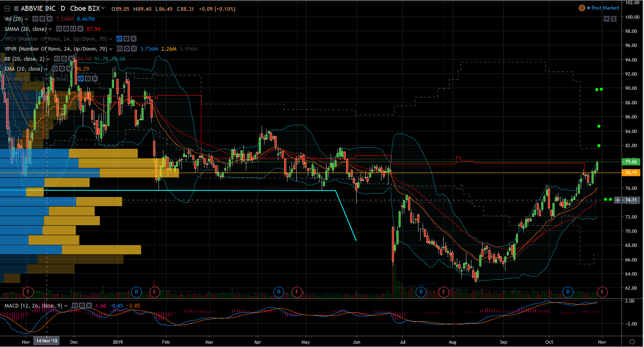Viewport: 644px width, 347px height.
Task: Toggle visibility of Lin Reg indicator
Action: click(x=81, y=79)
